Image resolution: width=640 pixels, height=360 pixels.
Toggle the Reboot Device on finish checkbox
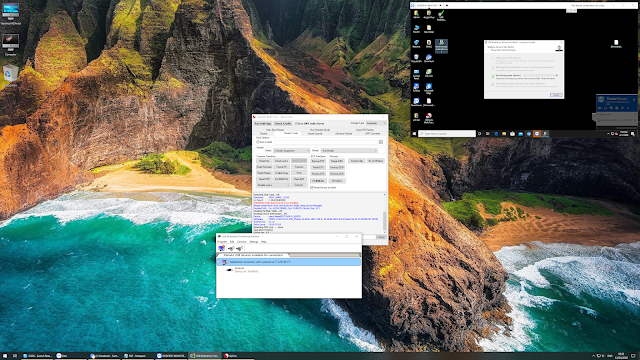312,188
